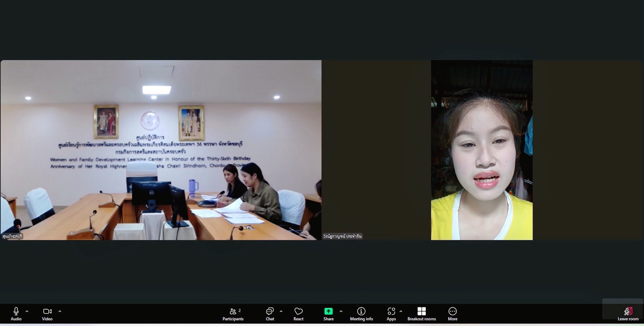
Task: Click the green Share screen icon
Action: pos(328,311)
